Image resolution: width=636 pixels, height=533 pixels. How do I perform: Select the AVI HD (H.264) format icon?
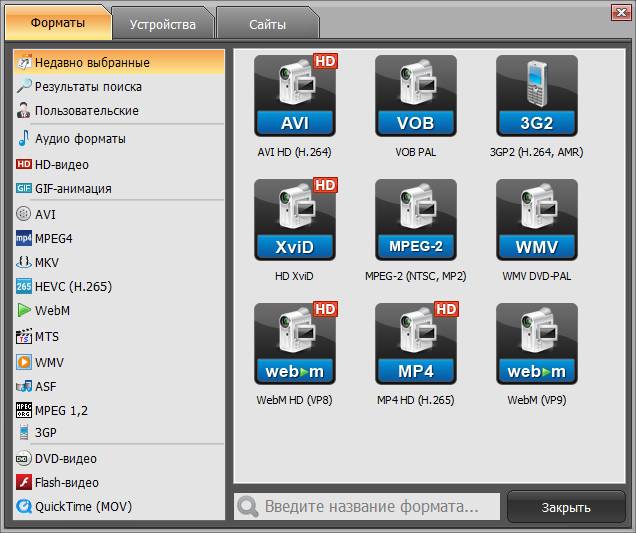tap(294, 96)
